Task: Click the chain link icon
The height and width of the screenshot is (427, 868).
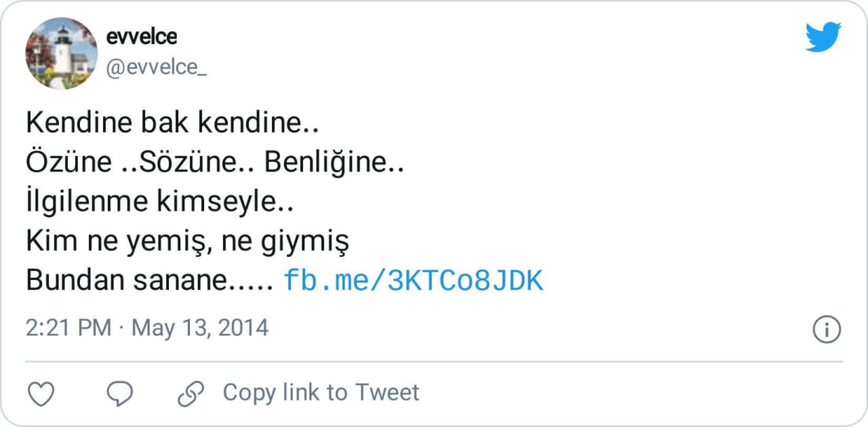Action: (x=191, y=393)
